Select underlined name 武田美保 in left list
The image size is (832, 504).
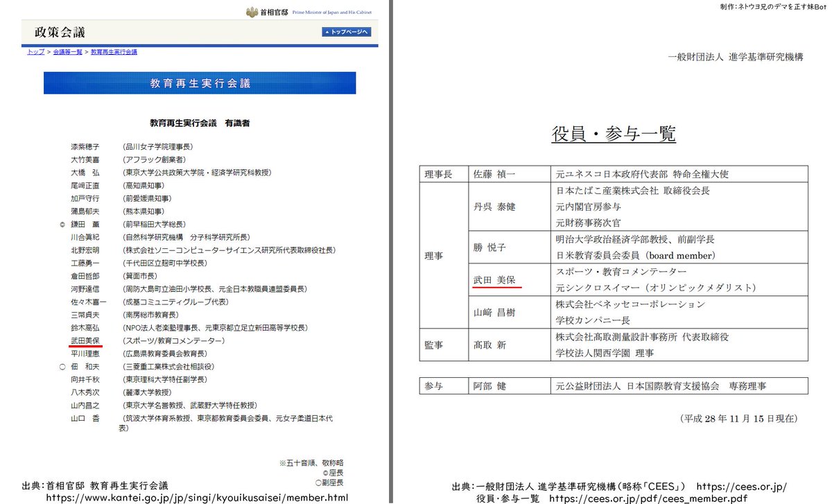(x=86, y=341)
